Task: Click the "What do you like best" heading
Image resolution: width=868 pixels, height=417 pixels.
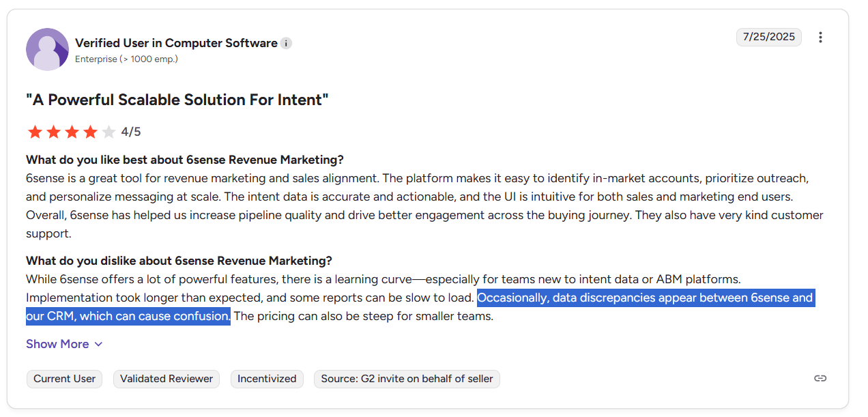Action: (x=185, y=160)
